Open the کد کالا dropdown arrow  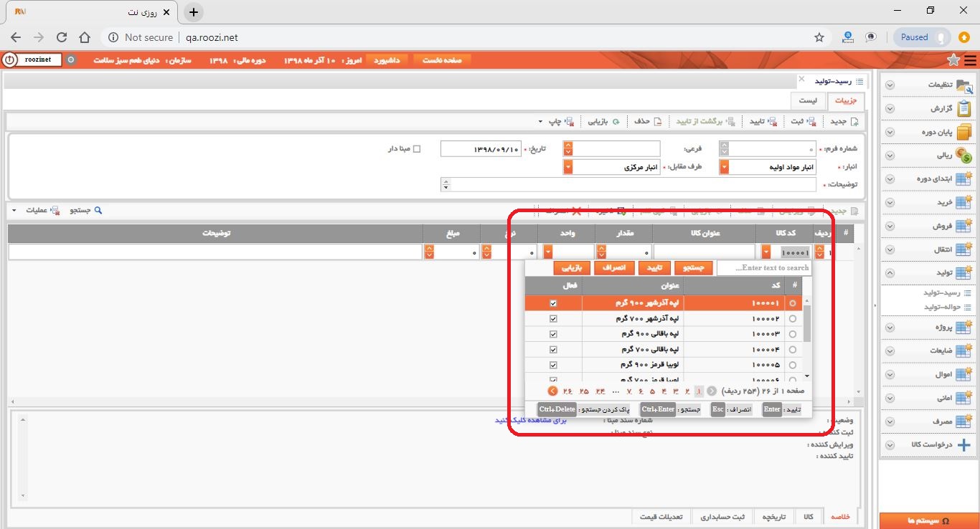pos(766,252)
